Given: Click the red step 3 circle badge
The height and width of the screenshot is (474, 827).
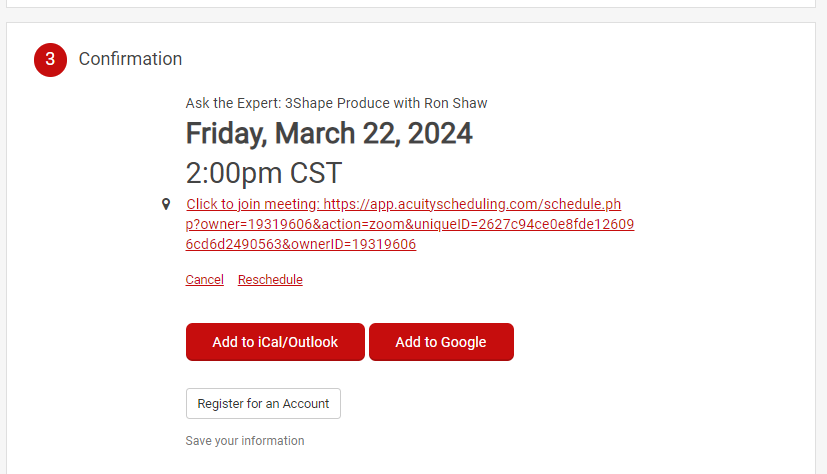Looking at the screenshot, I should pyautogui.click(x=50, y=59).
